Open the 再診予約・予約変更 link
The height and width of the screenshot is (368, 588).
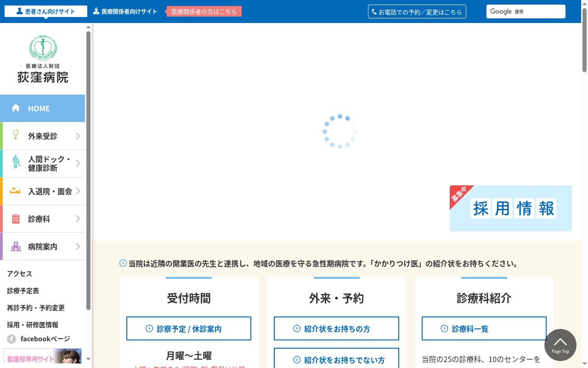[36, 307]
